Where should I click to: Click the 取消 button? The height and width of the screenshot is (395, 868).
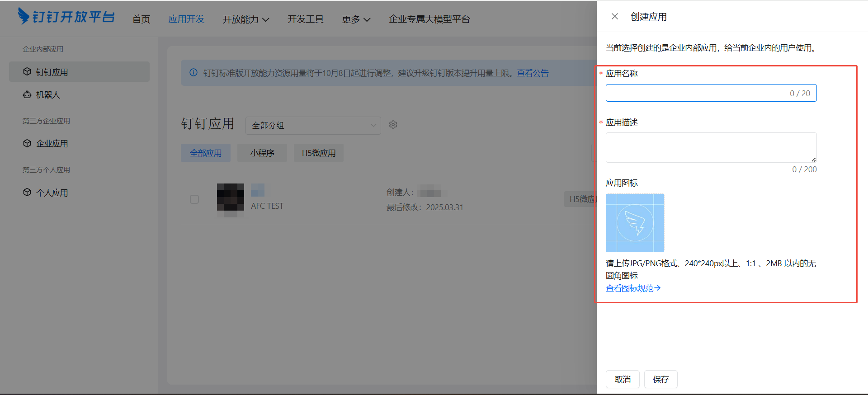(623, 379)
